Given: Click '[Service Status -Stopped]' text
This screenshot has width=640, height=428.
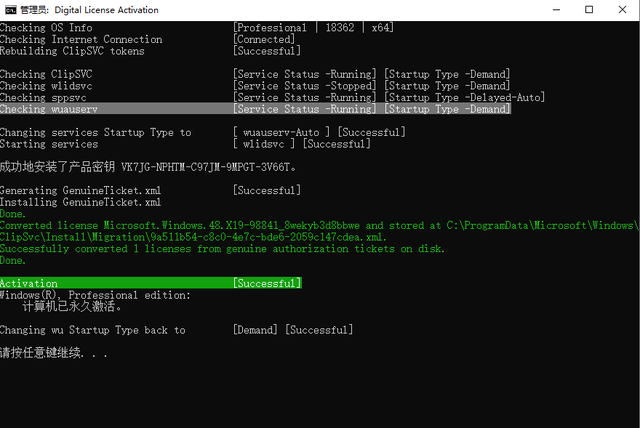Looking at the screenshot, I should pos(304,86).
